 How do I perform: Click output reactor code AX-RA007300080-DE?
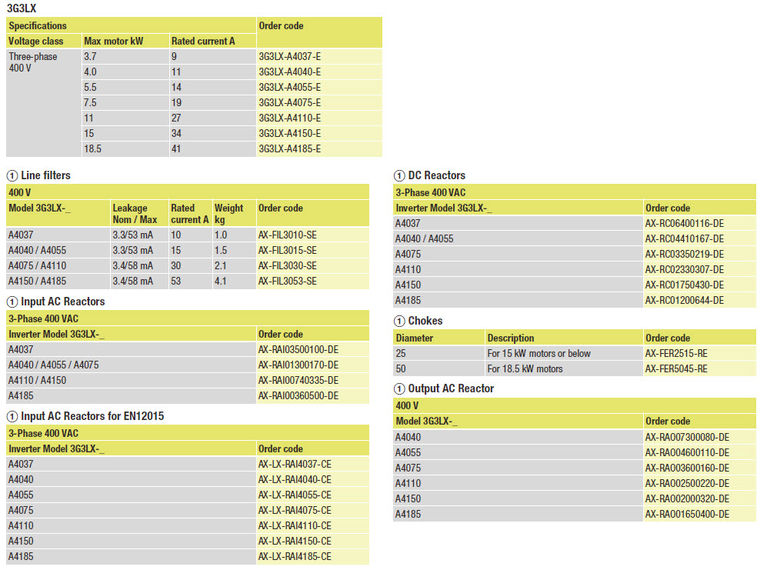click(687, 437)
